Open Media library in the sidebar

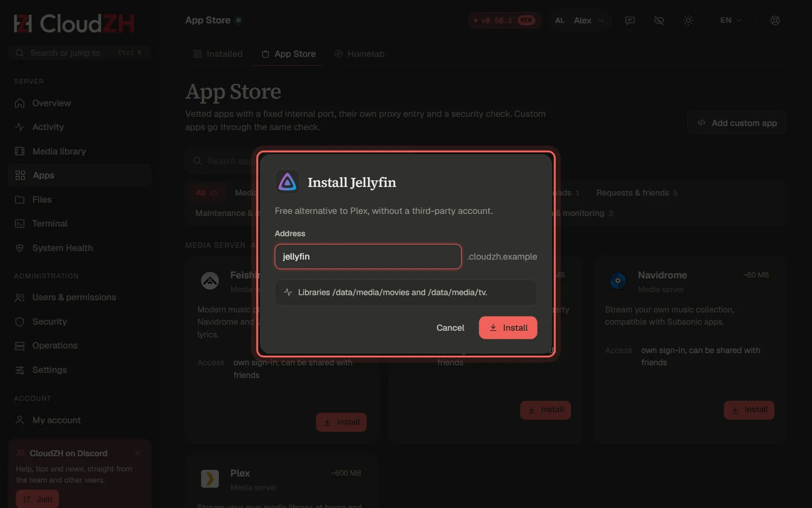[x=80, y=151]
